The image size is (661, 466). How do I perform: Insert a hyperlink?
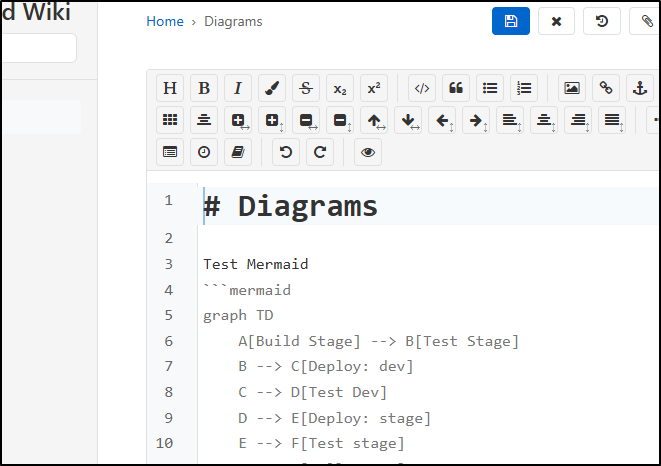[x=606, y=88]
